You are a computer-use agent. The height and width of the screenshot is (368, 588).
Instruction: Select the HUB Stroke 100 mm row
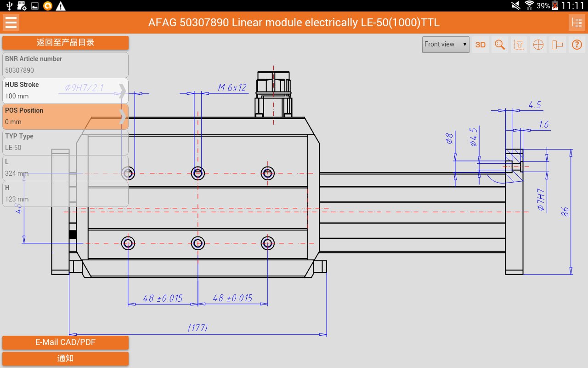coord(65,91)
